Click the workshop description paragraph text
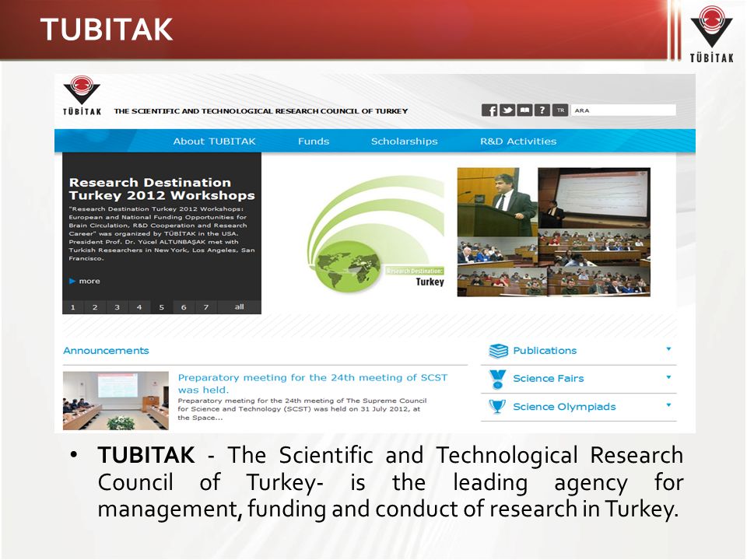This screenshot has width=747, height=560. [x=162, y=234]
